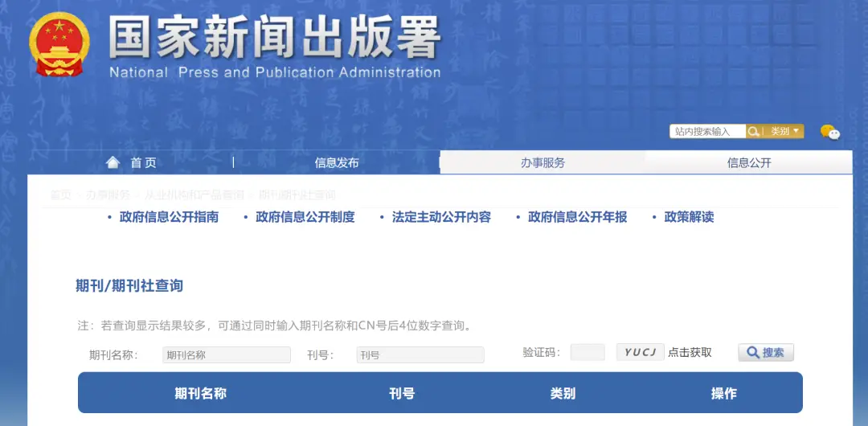The height and width of the screenshot is (426, 868).
Task: Click 办事服务 in the breadcrumb
Action: [108, 195]
